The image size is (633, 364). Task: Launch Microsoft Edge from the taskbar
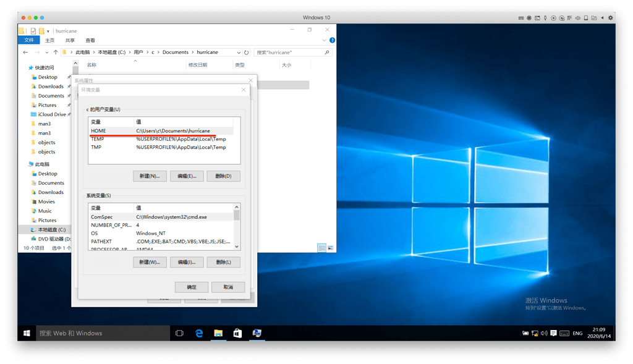pos(199,333)
